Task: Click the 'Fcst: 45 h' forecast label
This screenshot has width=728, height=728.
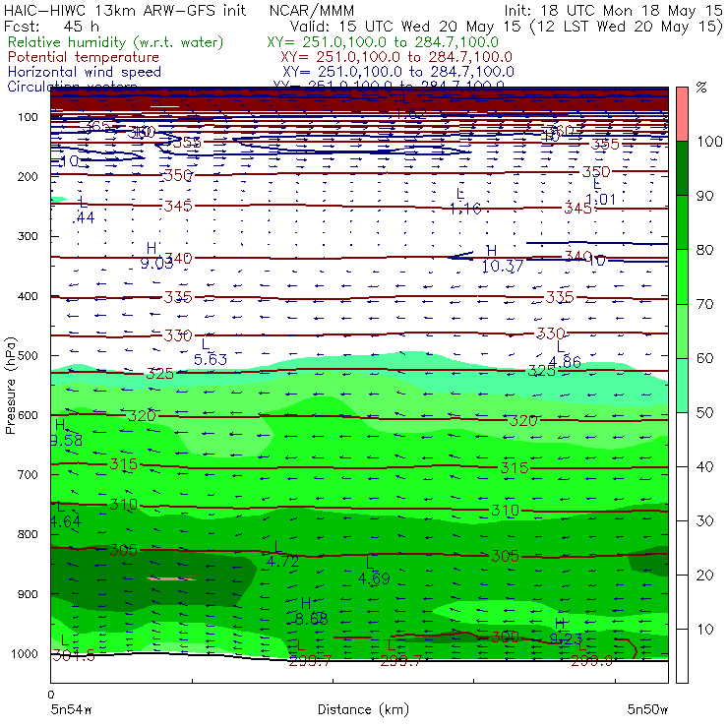Action: [x=51, y=27]
